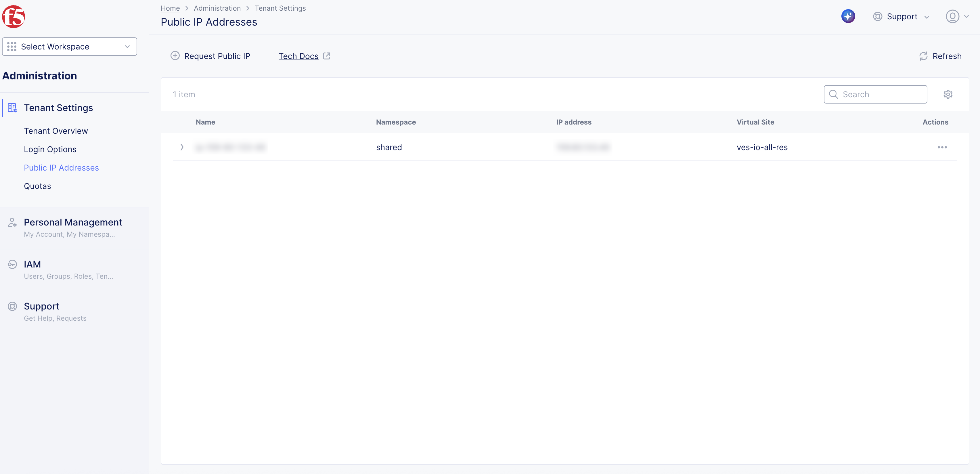This screenshot has width=980, height=474.
Task: Open the Select Workspace dropdown
Action: tap(70, 46)
